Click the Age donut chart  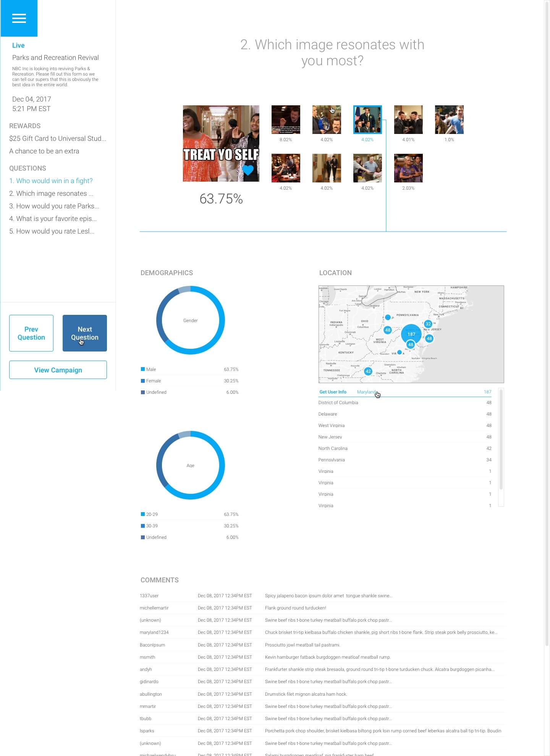(191, 465)
